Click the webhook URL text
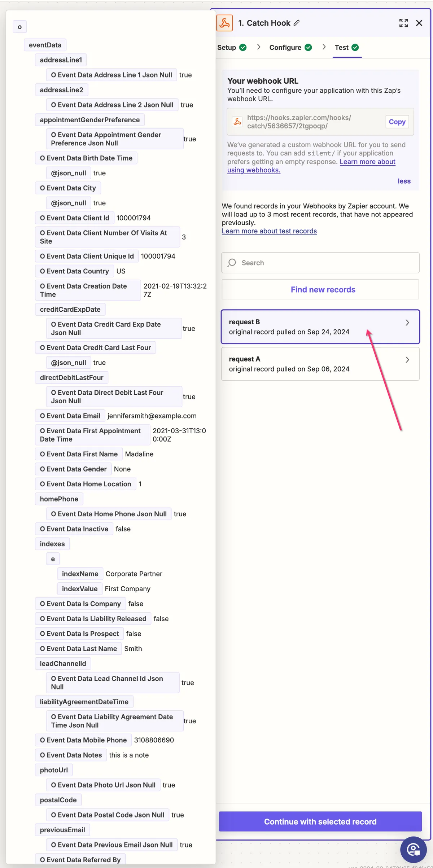The height and width of the screenshot is (868, 433). [299, 122]
